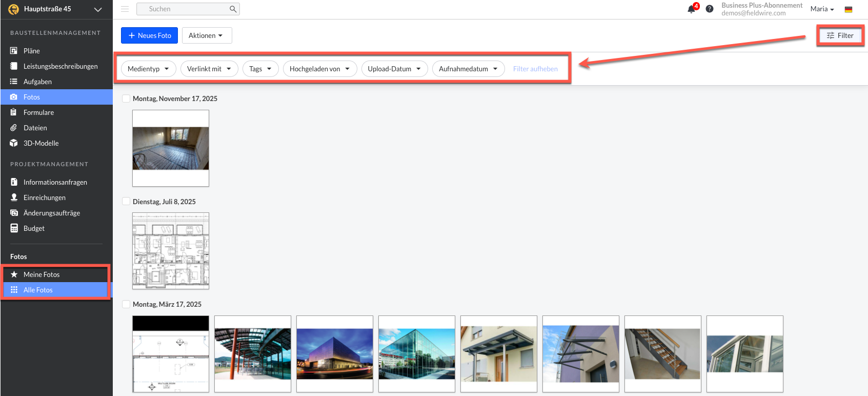
Task: Select the Meine Fotos star icon
Action: point(14,274)
